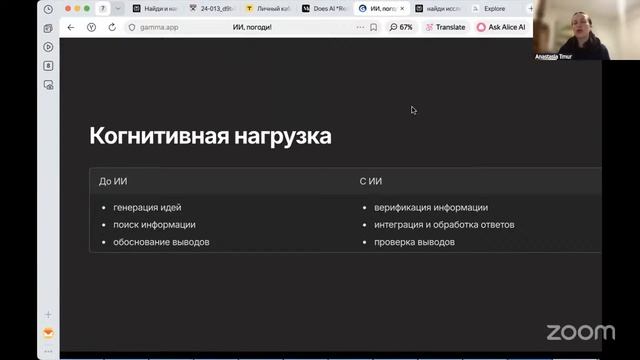640x360 pixels.
Task: Bookmark this page
Action: pyautogui.click(x=373, y=27)
